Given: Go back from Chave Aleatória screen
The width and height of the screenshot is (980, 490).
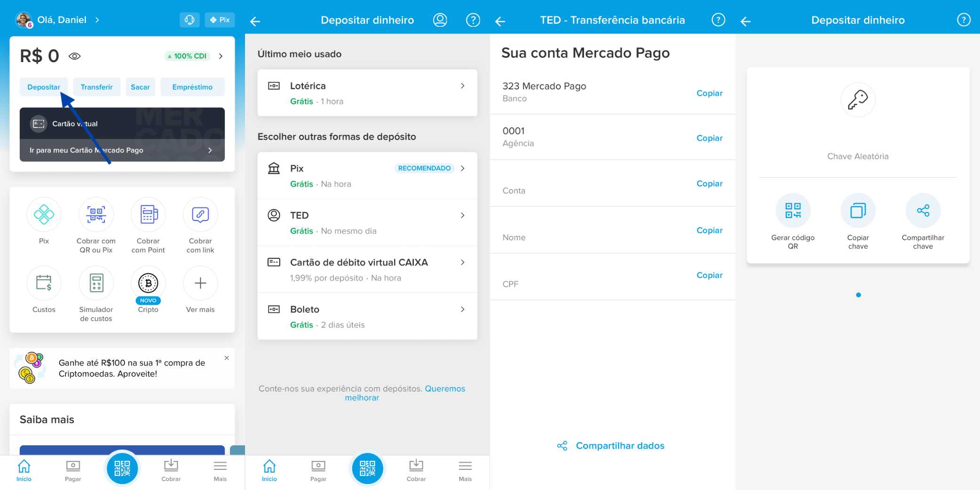Looking at the screenshot, I should 746,21.
